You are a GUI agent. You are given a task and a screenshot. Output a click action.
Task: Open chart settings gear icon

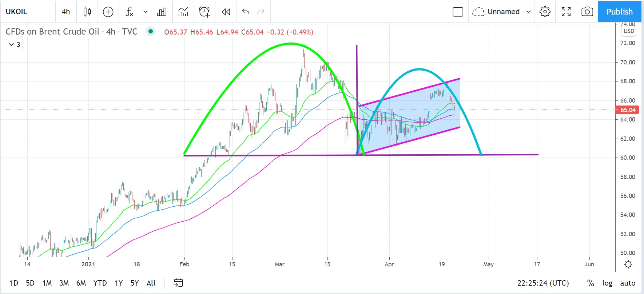(x=545, y=12)
